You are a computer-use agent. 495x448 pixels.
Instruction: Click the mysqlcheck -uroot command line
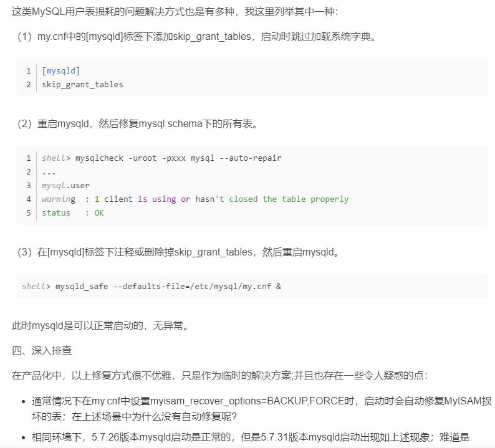[x=161, y=158]
